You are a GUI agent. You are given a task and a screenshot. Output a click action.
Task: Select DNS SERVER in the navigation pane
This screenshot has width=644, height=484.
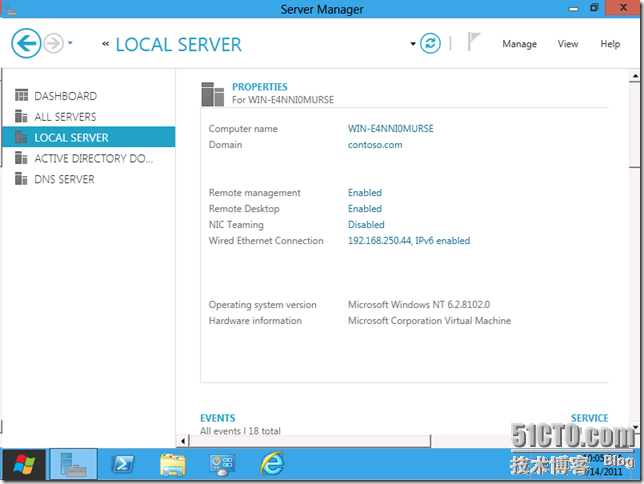tap(89, 179)
